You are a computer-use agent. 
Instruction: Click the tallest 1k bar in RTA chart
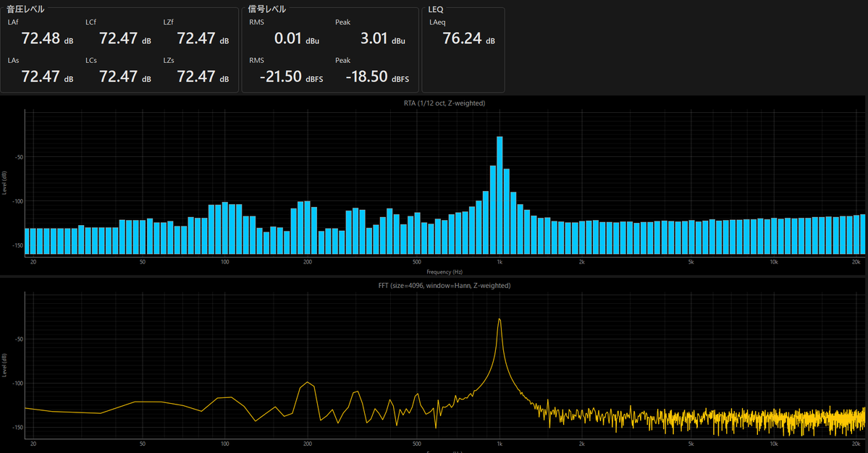pos(500,195)
